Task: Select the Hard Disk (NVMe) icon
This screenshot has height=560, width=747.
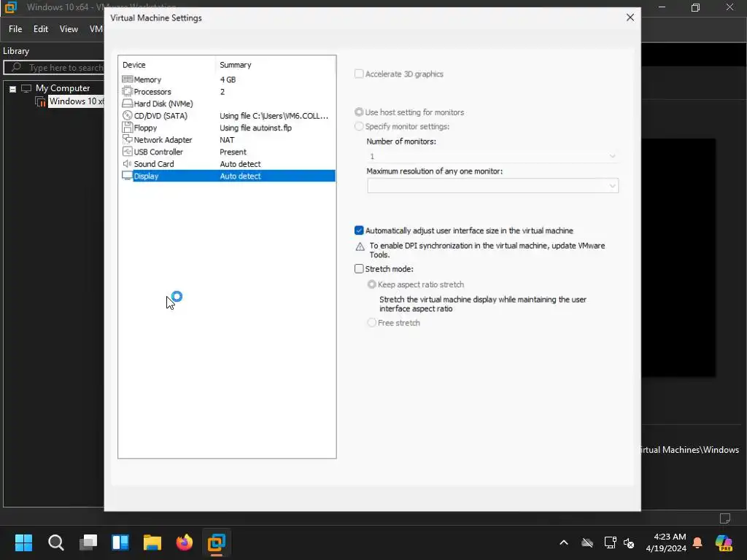Action: 127,104
